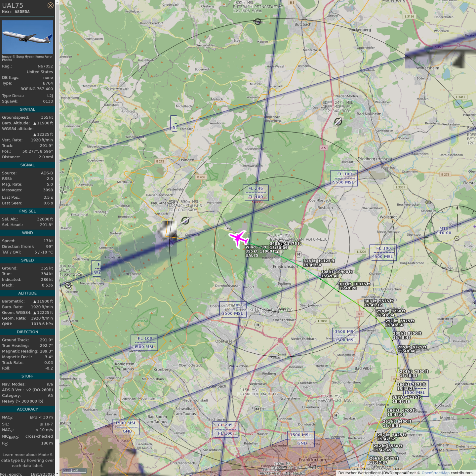Click the United 767 aircraft photo thumbnail

coord(27,37)
